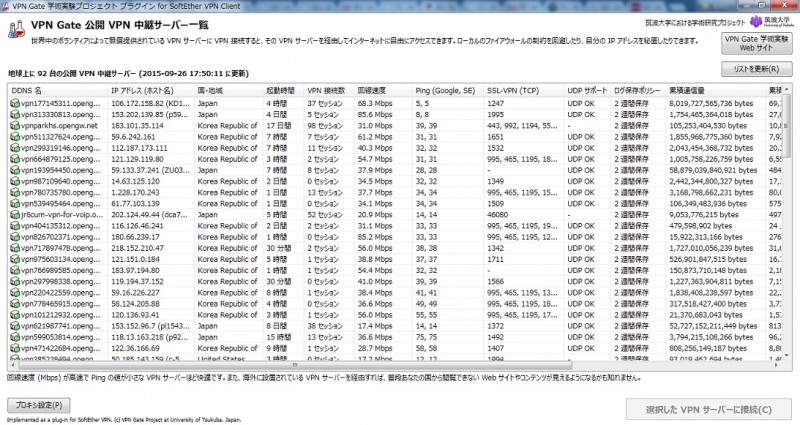Select IP cell 112.187.173.111
The width and height of the screenshot is (800, 425).
click(x=139, y=148)
